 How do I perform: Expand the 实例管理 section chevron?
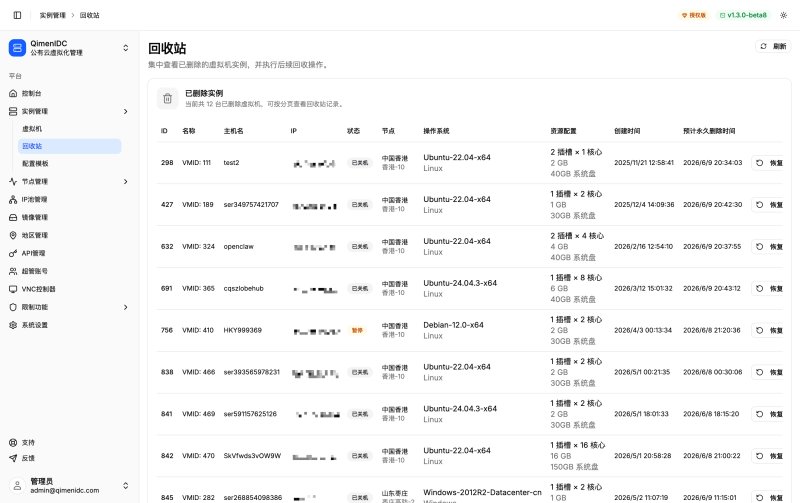tap(126, 111)
